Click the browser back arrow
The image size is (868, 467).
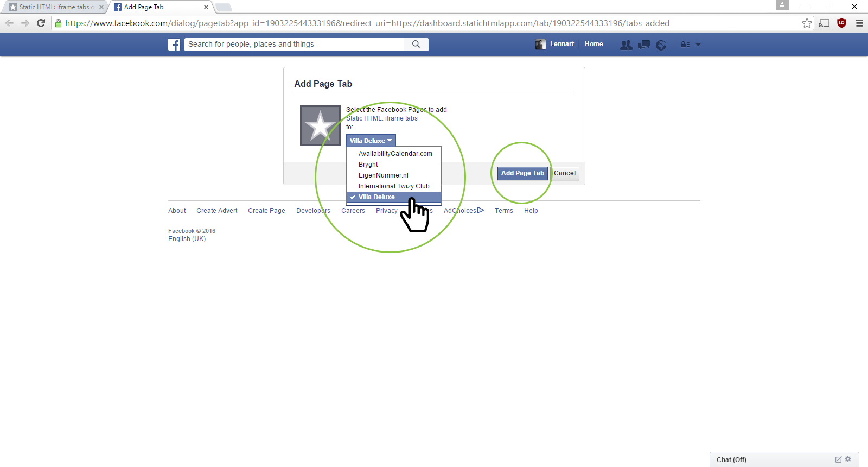coord(9,23)
